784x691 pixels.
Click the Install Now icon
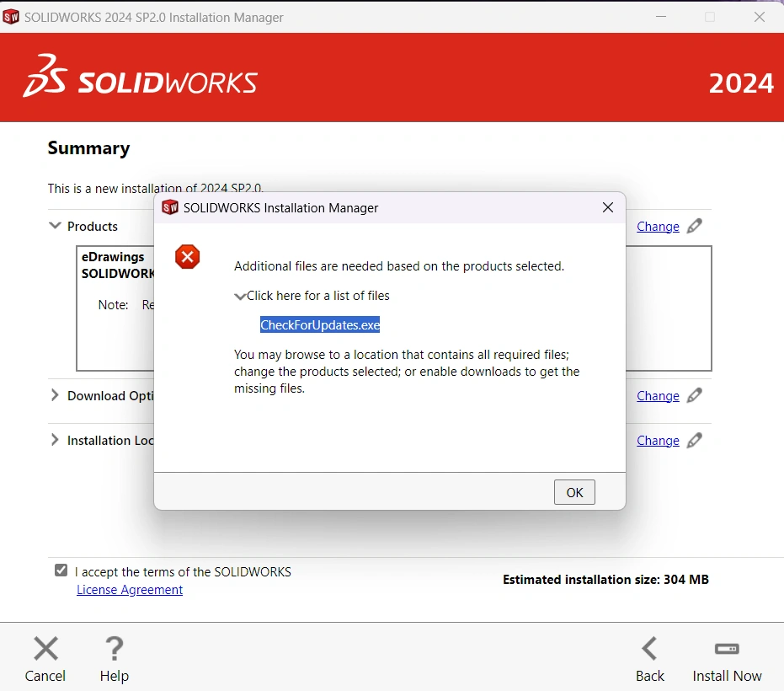(727, 649)
